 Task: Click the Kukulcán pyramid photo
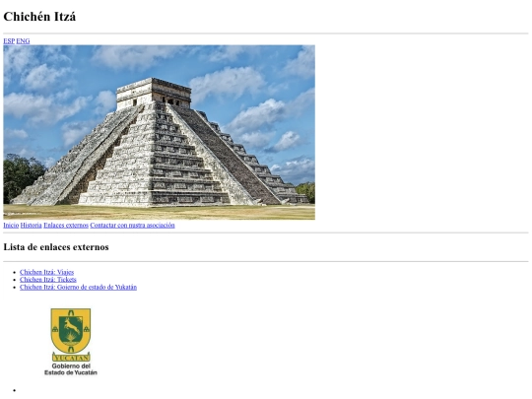[160, 132]
